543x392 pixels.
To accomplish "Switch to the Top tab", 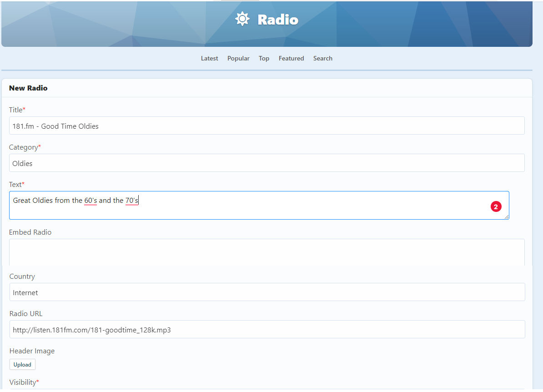I will point(264,58).
